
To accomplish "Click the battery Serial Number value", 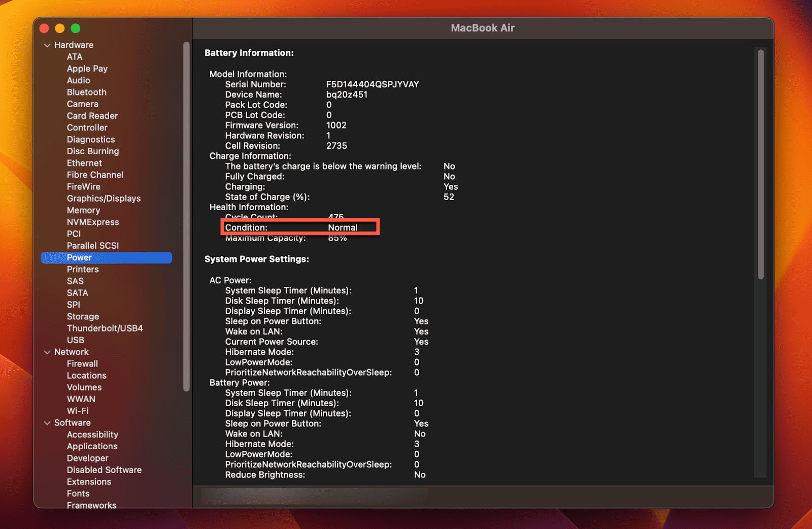I will (x=372, y=84).
